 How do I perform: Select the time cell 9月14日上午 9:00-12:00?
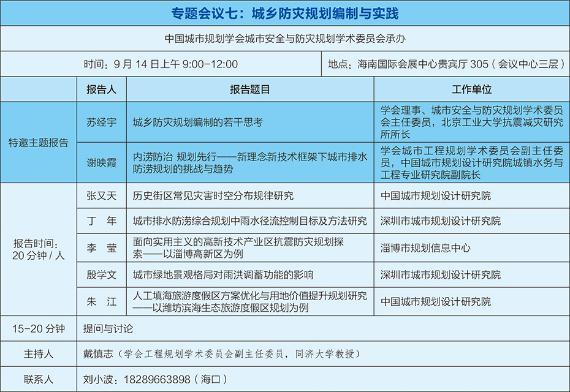coord(161,64)
